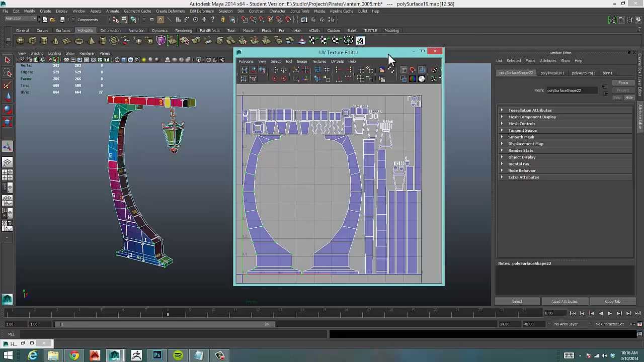Viewport: 644px width, 362px height.
Task: Click the mesh name input field
Action: pos(572,90)
